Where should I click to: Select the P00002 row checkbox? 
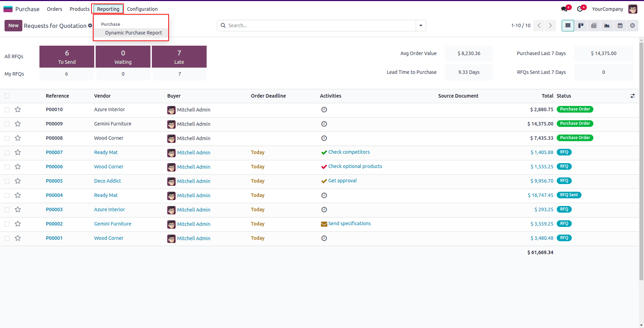[7, 224]
